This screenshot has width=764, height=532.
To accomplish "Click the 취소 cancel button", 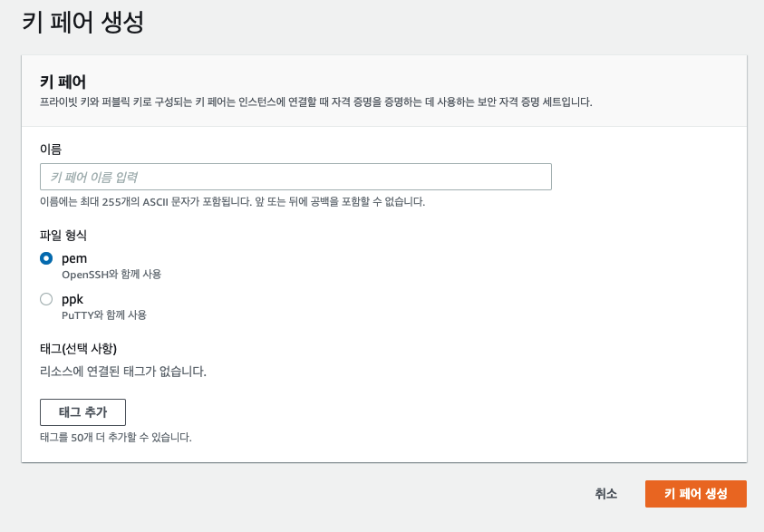I will [x=605, y=494].
